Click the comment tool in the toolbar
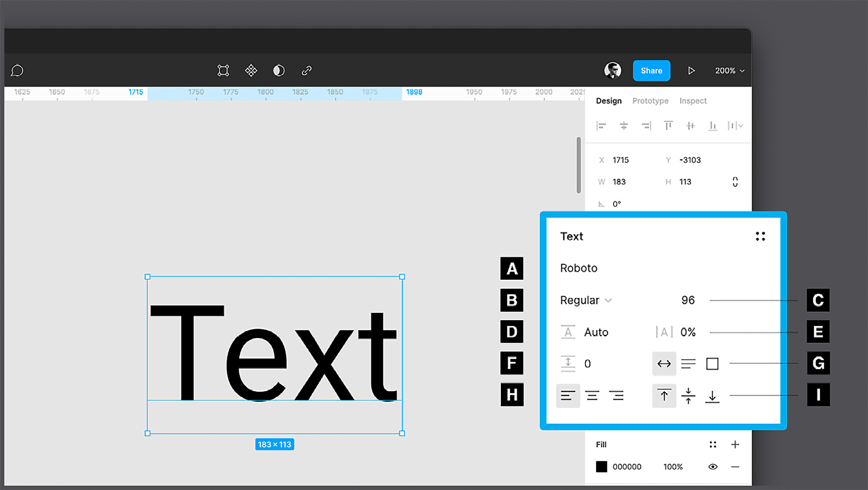This screenshot has height=490, width=868. (x=17, y=70)
